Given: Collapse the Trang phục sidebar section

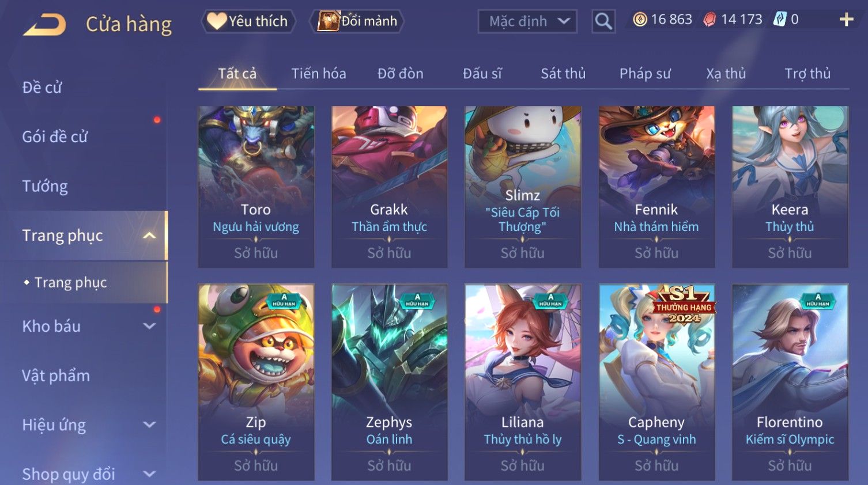Looking at the screenshot, I should tap(84, 236).
